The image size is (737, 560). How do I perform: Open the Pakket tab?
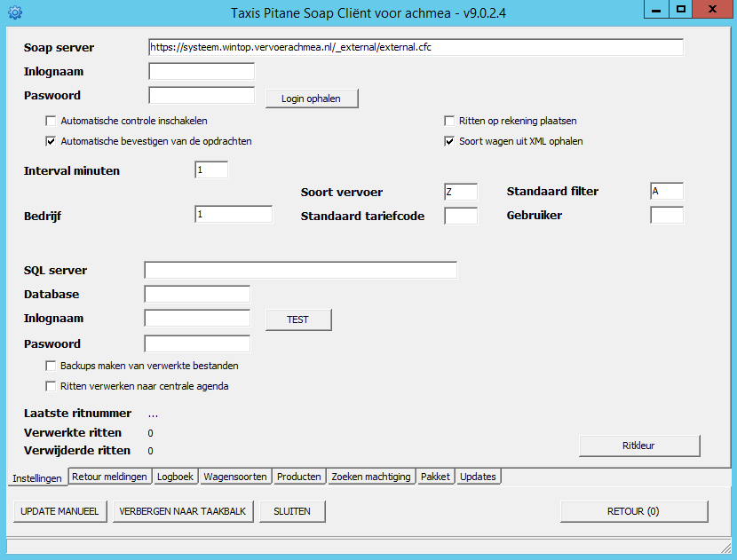pos(435,477)
